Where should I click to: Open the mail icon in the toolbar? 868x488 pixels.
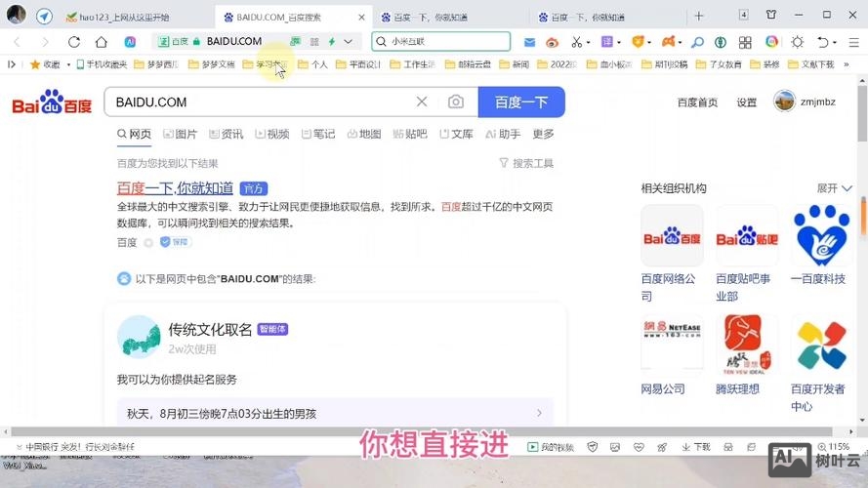[529, 42]
